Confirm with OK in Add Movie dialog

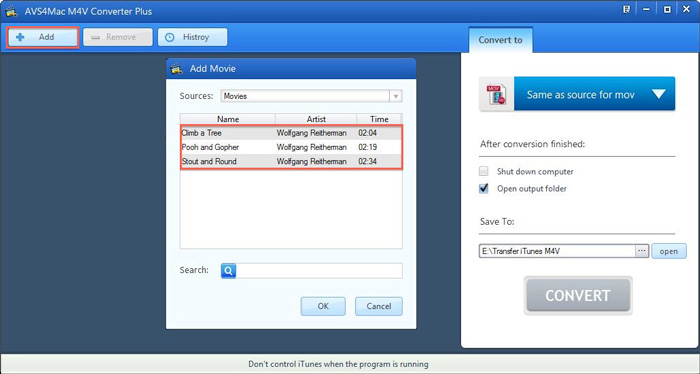pos(323,306)
